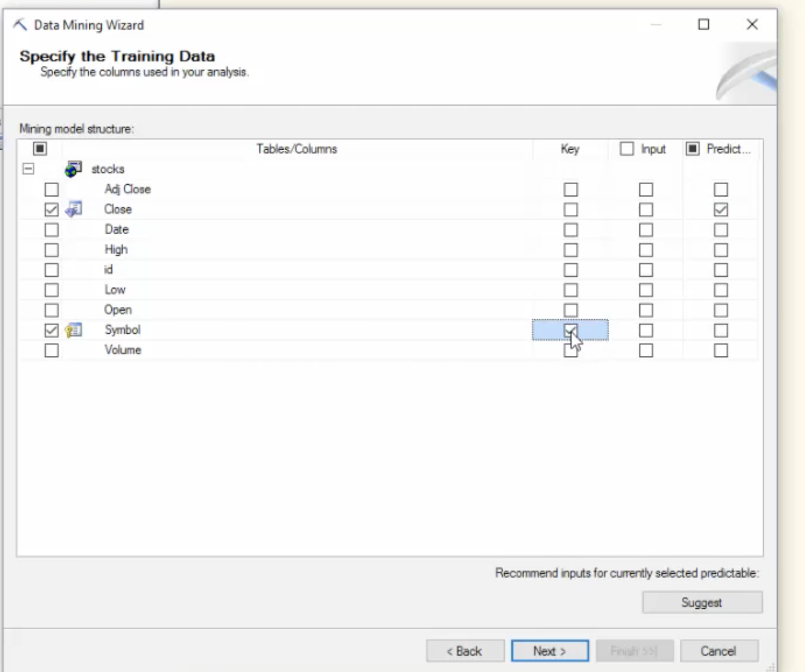The height and width of the screenshot is (672, 805).
Task: Mark High as Key column
Action: [571, 250]
